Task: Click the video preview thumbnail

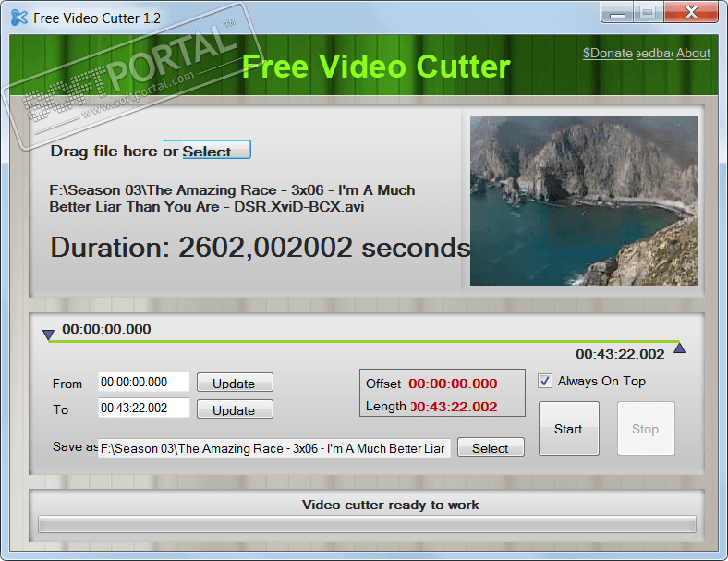Action: (584, 201)
